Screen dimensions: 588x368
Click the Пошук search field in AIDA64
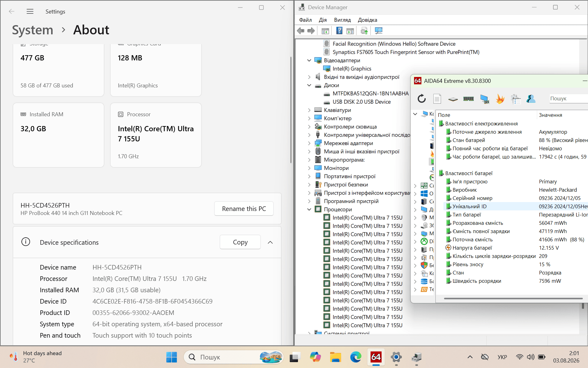pyautogui.click(x=568, y=98)
